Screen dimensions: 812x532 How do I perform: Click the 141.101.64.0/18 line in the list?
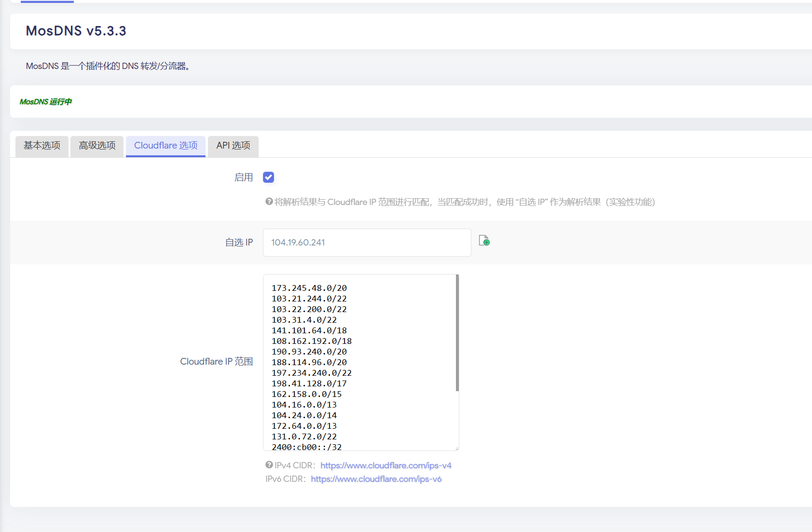pyautogui.click(x=309, y=330)
